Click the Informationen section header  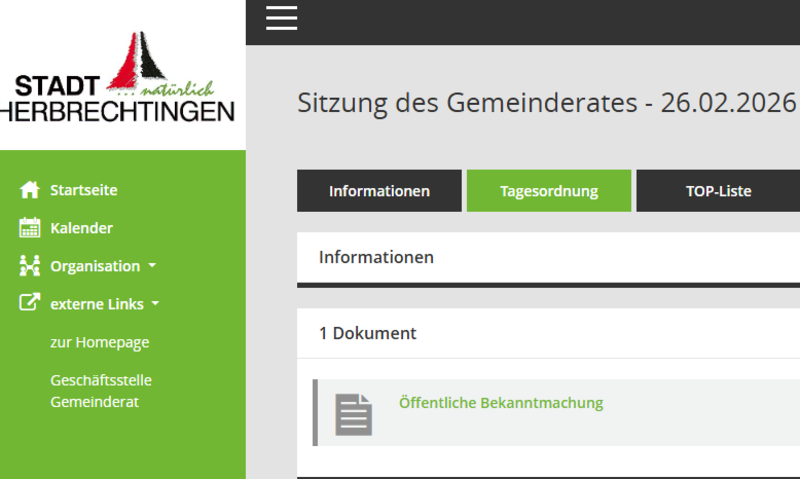(x=376, y=257)
